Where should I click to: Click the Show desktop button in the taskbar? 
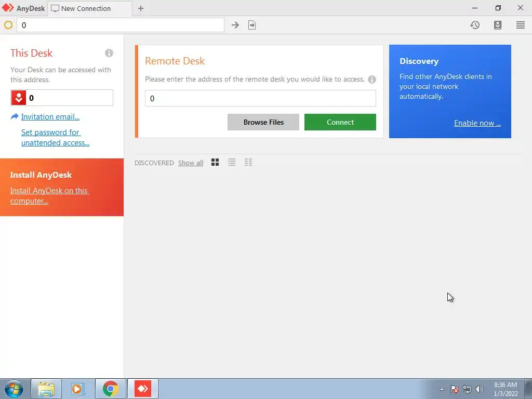coord(528,389)
